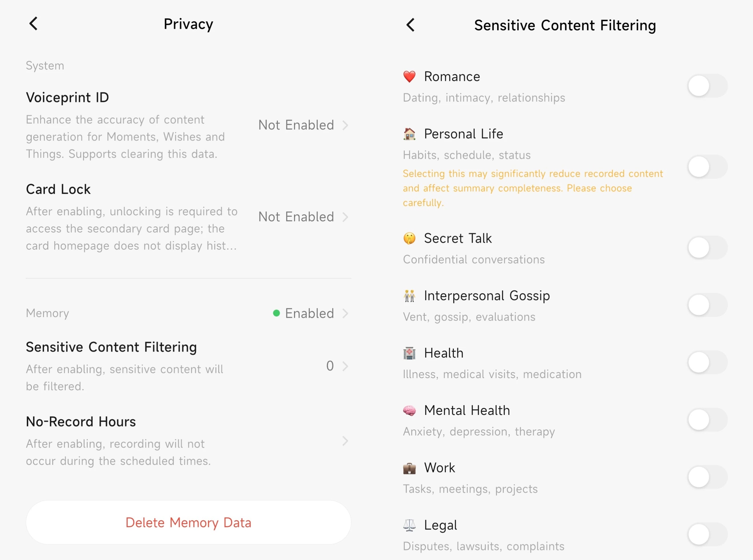The width and height of the screenshot is (753, 560).
Task: Turn on Personal Life filtering switch
Action: pos(707,167)
